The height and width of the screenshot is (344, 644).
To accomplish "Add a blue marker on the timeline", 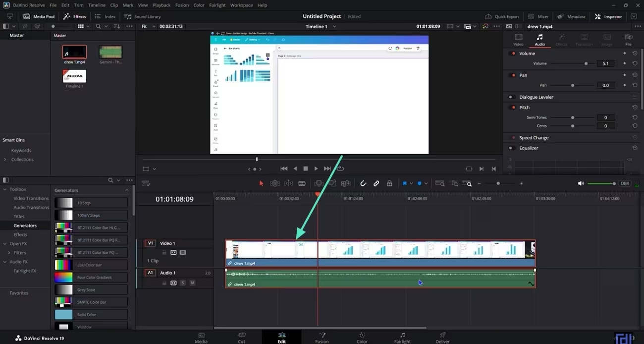I will click(x=420, y=183).
